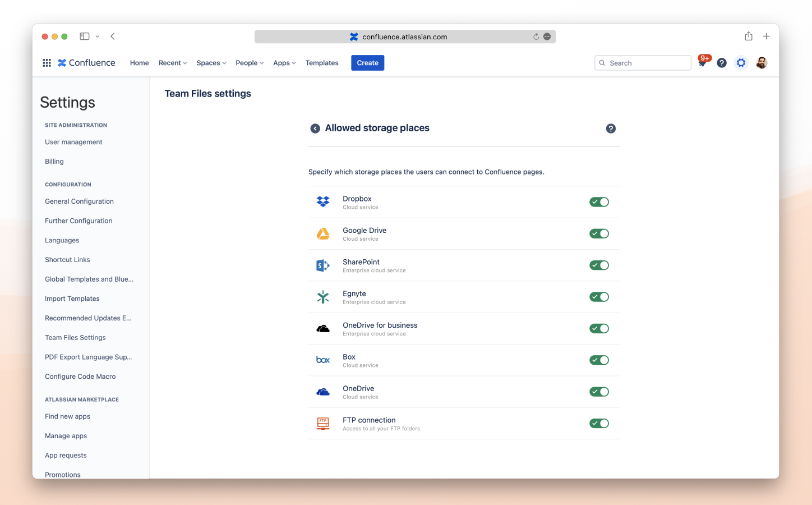Click the Search input field

click(643, 63)
